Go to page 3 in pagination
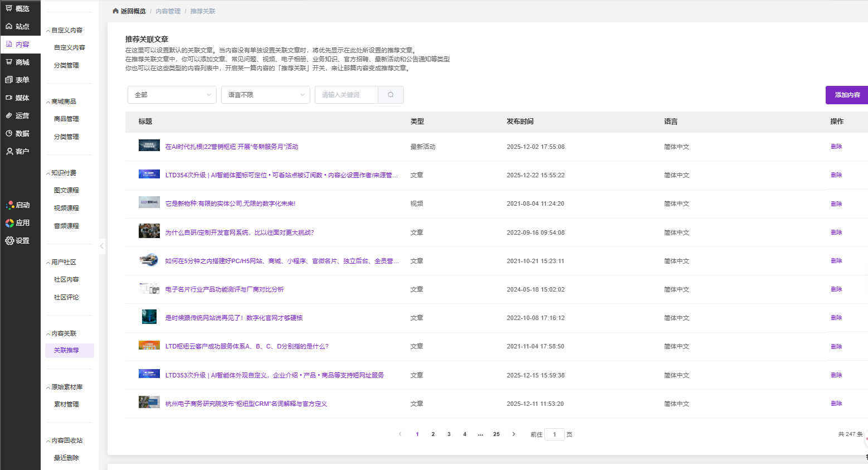Screen dimensions: 868x470 pos(448,434)
